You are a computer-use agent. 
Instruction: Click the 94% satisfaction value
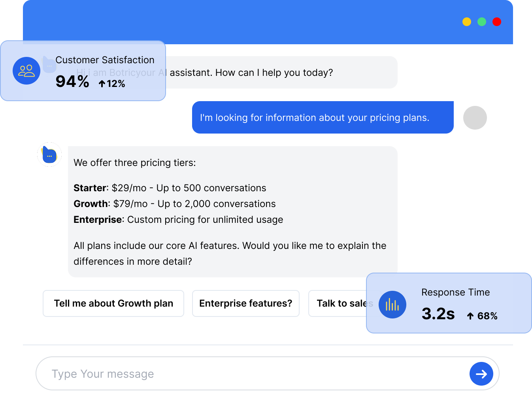[x=72, y=82]
